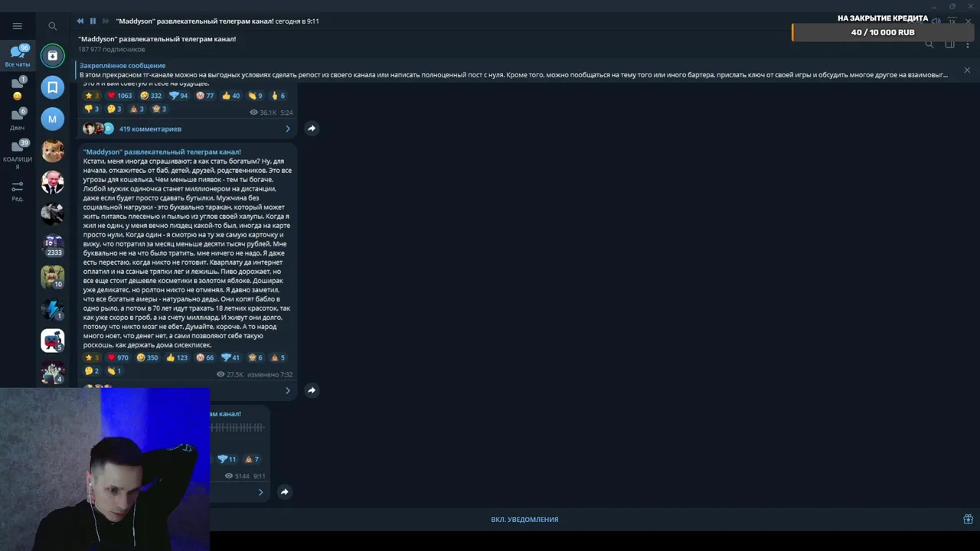Image resolution: width=980 pixels, height=551 pixels.
Task: Click the heart reaction with 1063
Action: pos(119,96)
